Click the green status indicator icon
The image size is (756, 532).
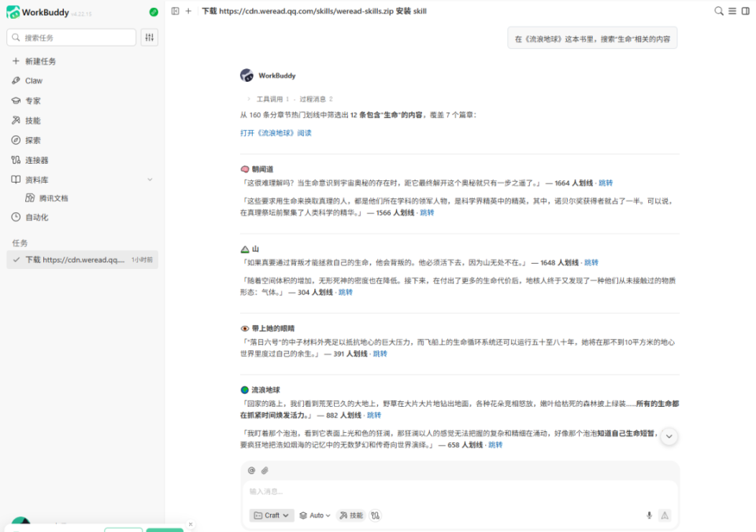click(x=154, y=12)
